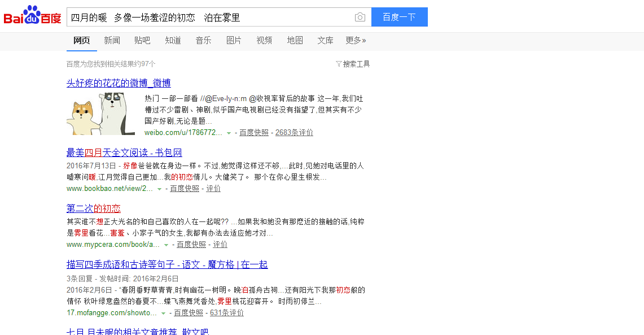644x335 pixels.
Task: Expand dropdown arrow next to mypcera.com URL
Action: click(166, 245)
